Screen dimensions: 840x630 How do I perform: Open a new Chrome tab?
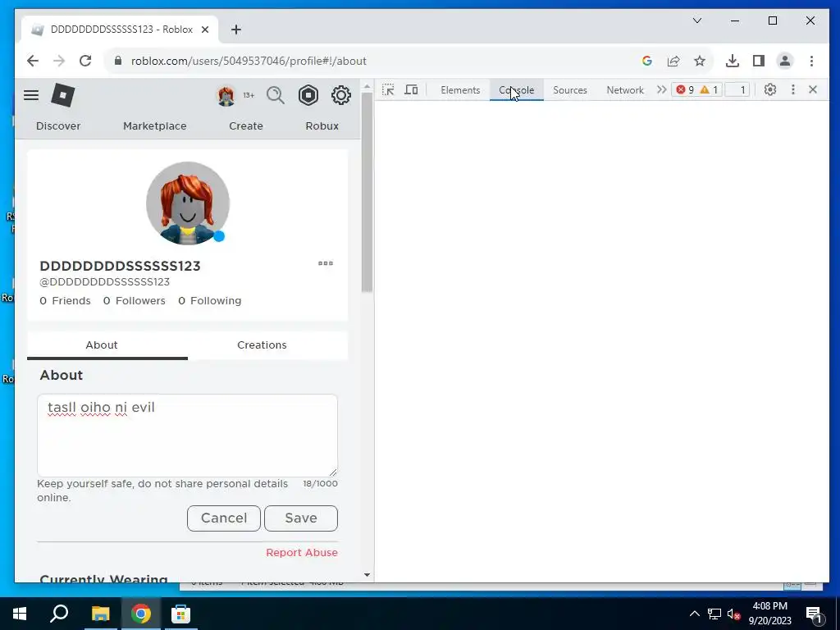click(236, 30)
